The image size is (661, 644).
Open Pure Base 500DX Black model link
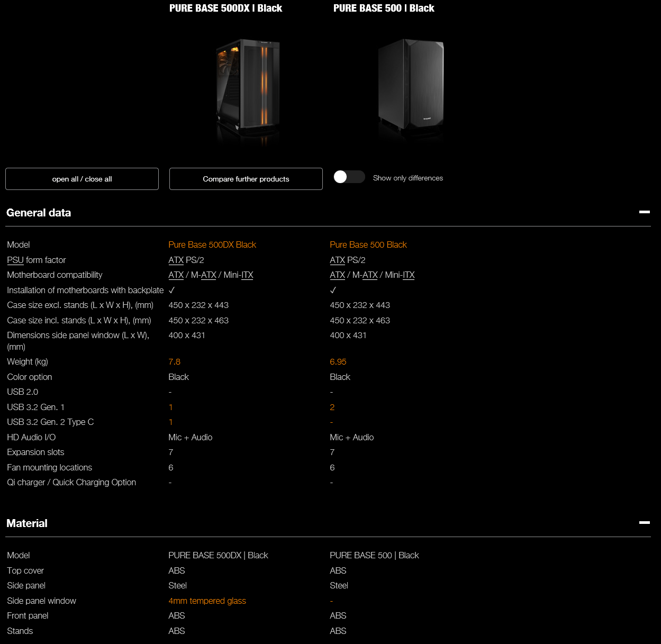click(212, 244)
